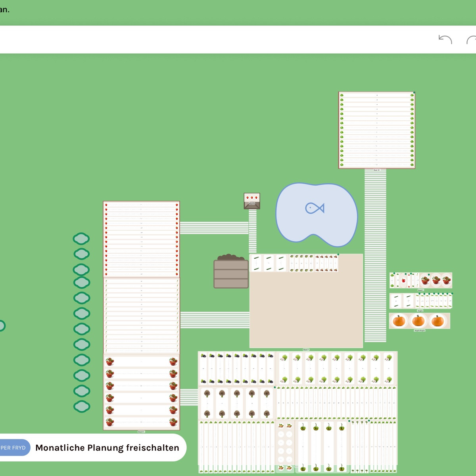The width and height of the screenshot is (476, 476).
Task: Click the blue SUPER FRYD badge
Action: pos(14,448)
